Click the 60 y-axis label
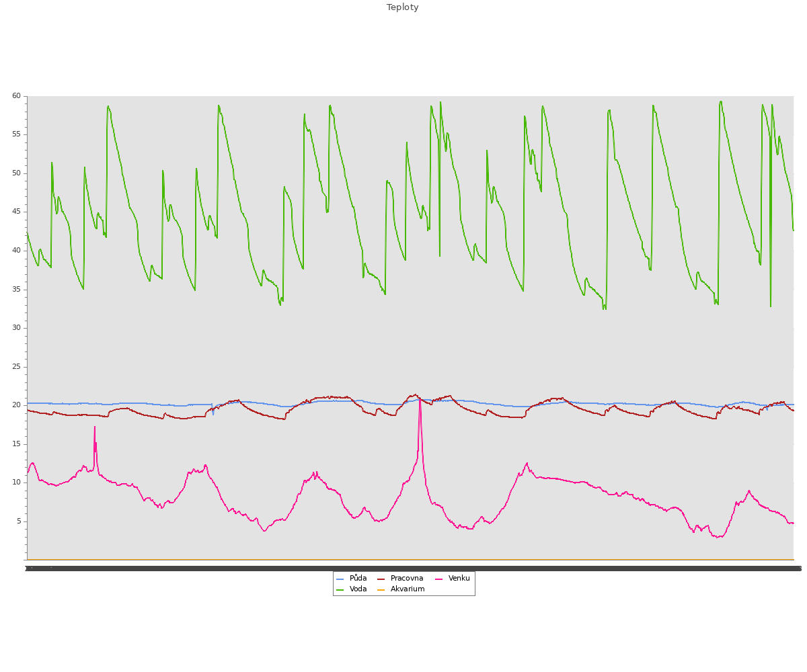 coord(16,96)
